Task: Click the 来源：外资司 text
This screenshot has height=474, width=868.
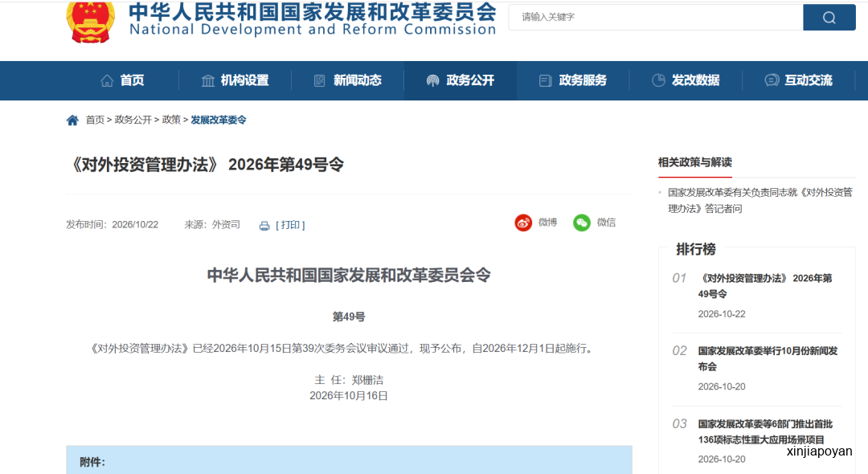Action: [212, 225]
